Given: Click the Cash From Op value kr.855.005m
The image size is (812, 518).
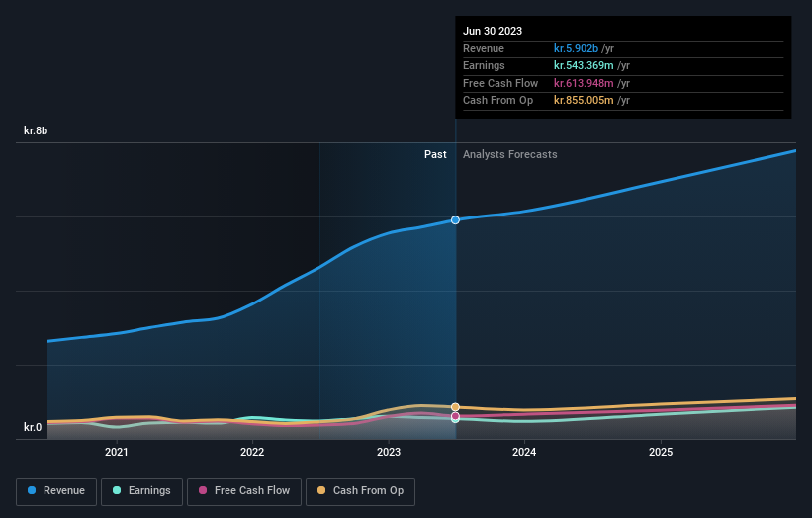Looking at the screenshot, I should 584,101.
